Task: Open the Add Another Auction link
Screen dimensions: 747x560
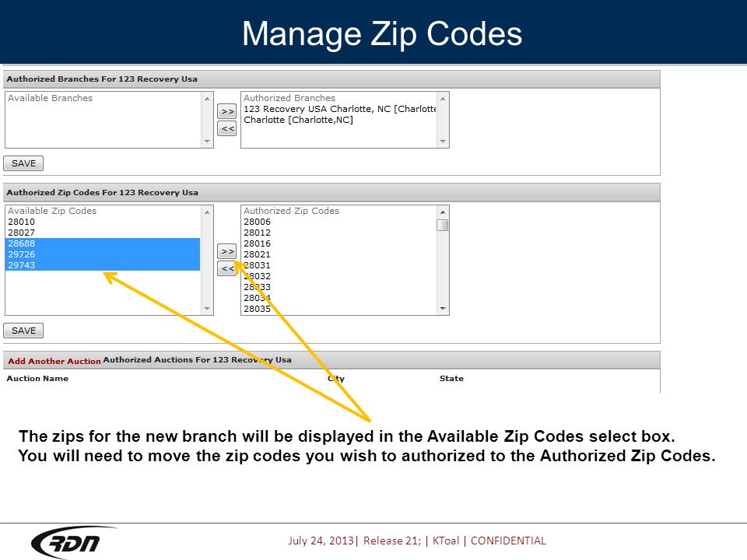Action: click(x=54, y=361)
